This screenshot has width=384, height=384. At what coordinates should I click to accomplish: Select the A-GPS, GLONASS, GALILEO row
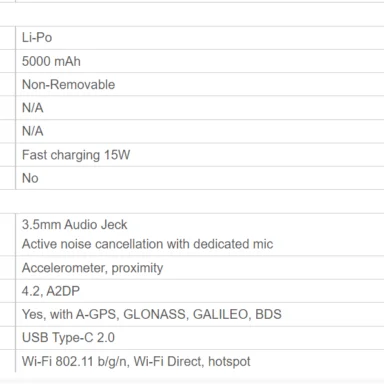(x=200, y=314)
